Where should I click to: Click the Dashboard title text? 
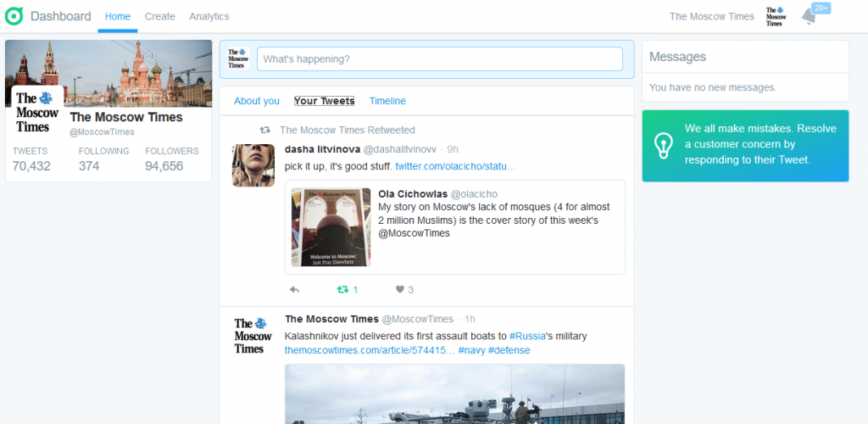click(x=61, y=17)
